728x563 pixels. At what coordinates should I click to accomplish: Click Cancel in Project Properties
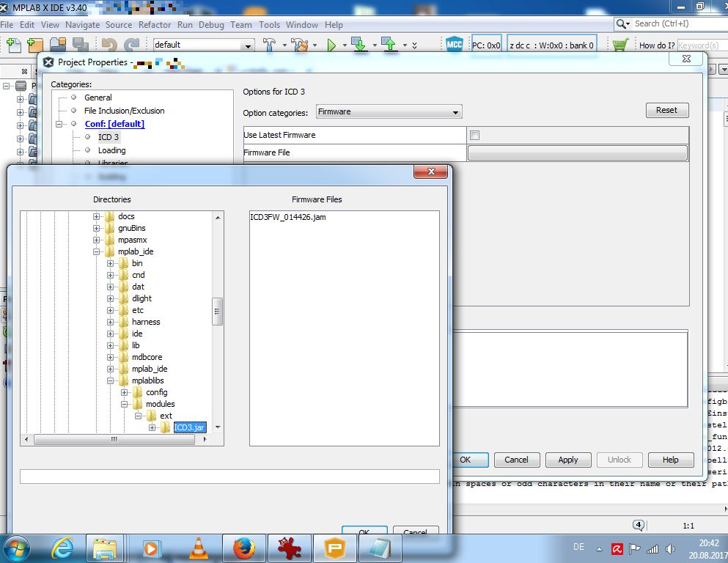[516, 460]
